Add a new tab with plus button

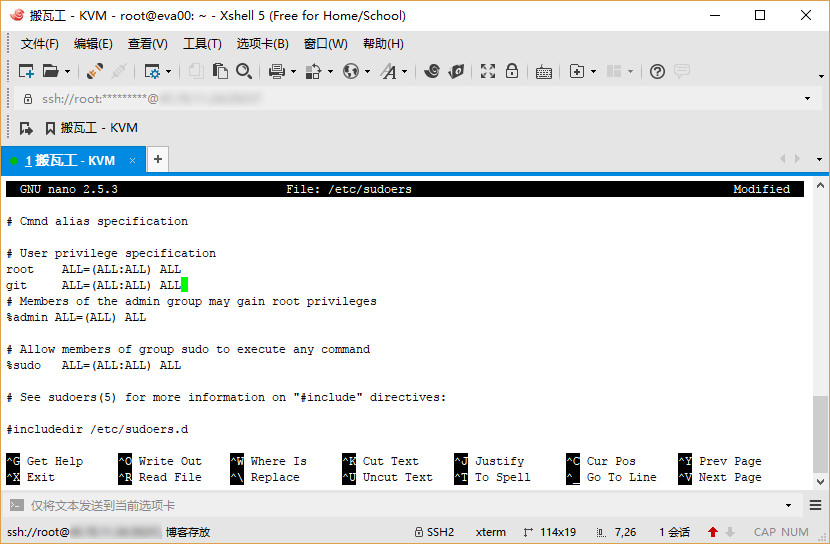pos(158,159)
